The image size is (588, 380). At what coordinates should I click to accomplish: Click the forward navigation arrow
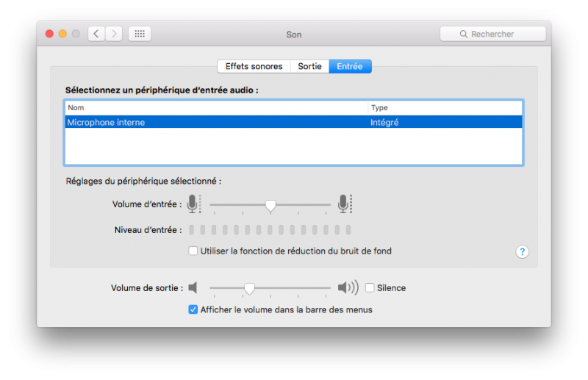114,34
